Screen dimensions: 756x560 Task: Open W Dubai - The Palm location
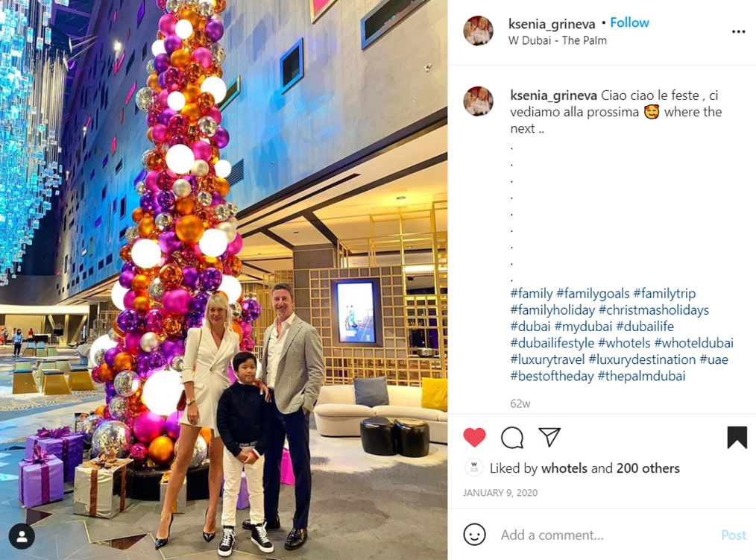point(558,40)
